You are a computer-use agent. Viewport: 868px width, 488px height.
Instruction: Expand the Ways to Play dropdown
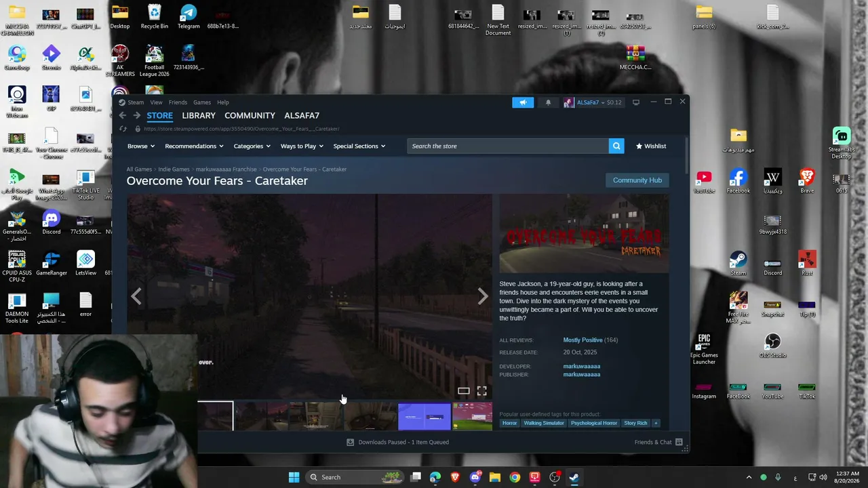pyautogui.click(x=302, y=146)
